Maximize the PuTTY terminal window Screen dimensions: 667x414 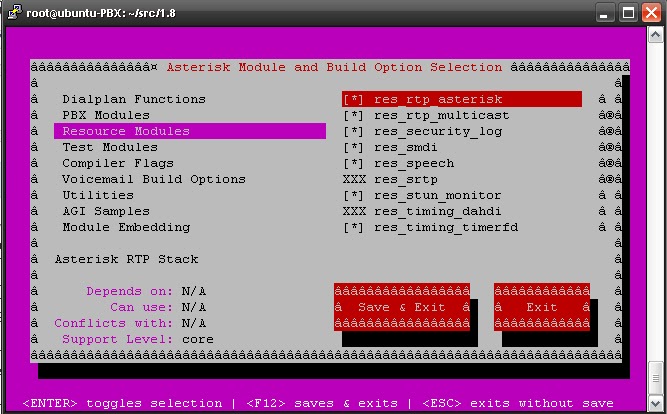pyautogui.click(x=629, y=12)
